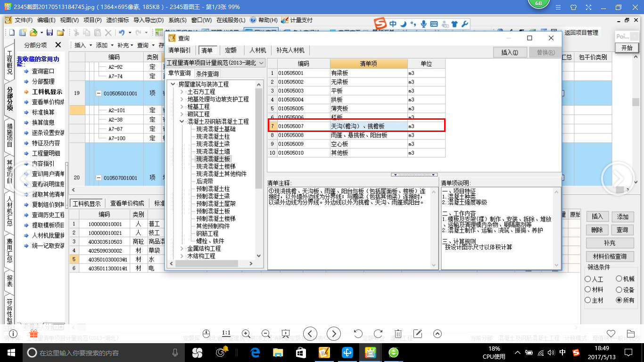Collapse the 混凝土及钢筋混凝土工程 node

[182, 122]
